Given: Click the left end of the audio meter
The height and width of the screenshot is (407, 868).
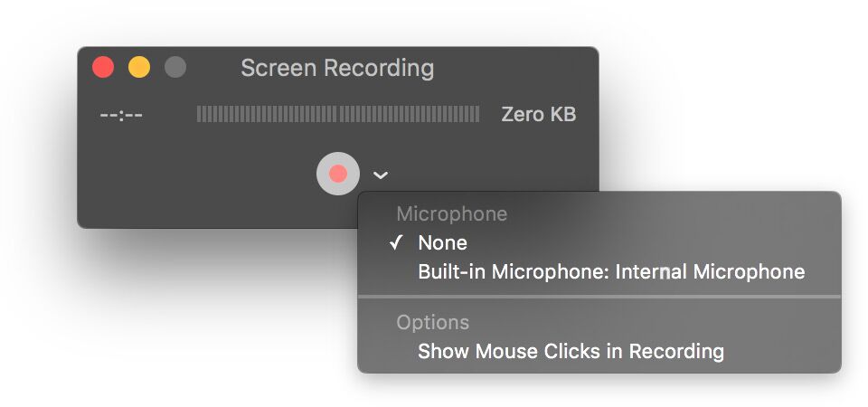Looking at the screenshot, I should [200, 114].
